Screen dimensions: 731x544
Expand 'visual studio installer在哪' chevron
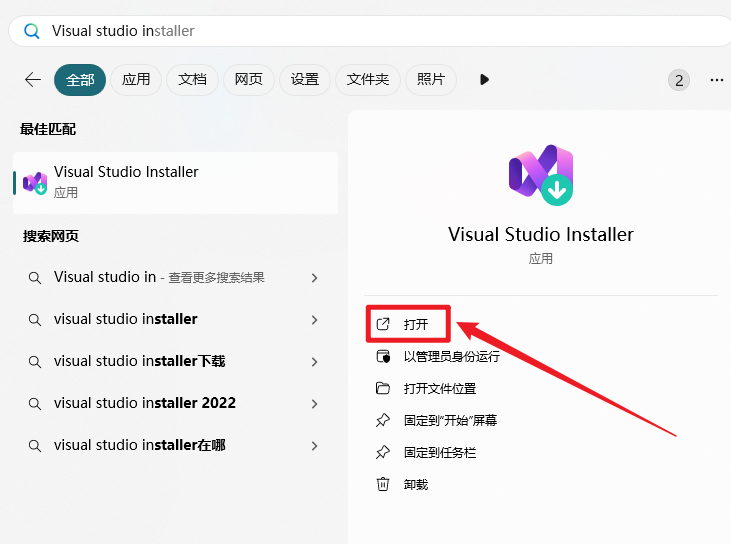pyautogui.click(x=314, y=446)
